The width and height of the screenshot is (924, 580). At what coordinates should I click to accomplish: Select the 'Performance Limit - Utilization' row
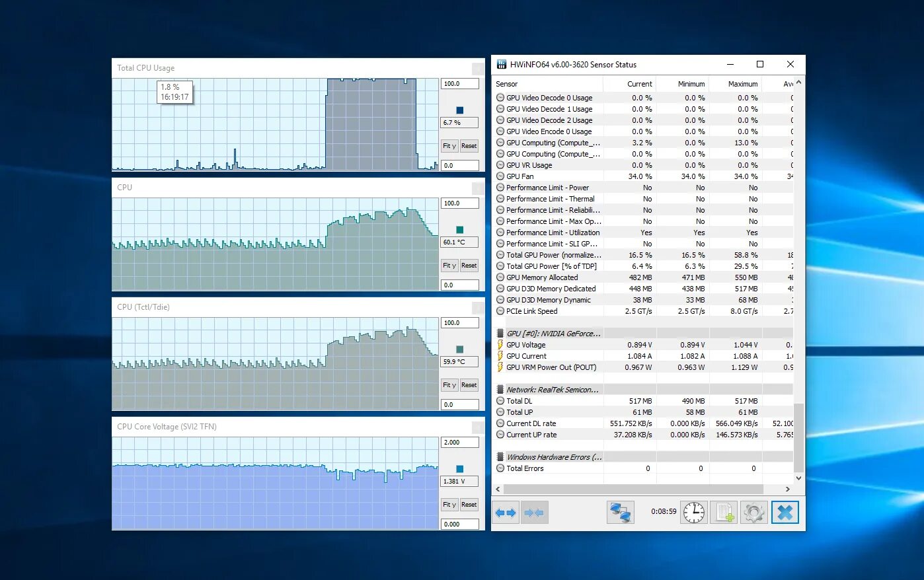(643, 233)
